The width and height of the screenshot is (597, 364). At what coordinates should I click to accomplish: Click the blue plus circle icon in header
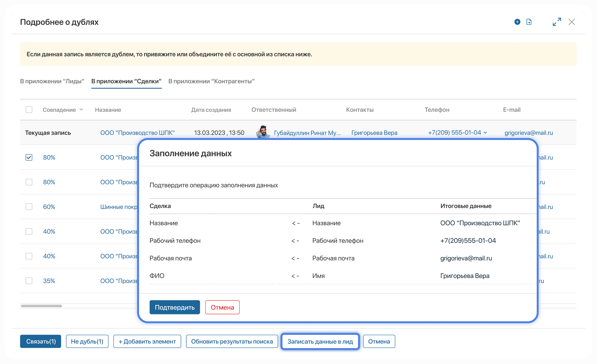pos(517,22)
